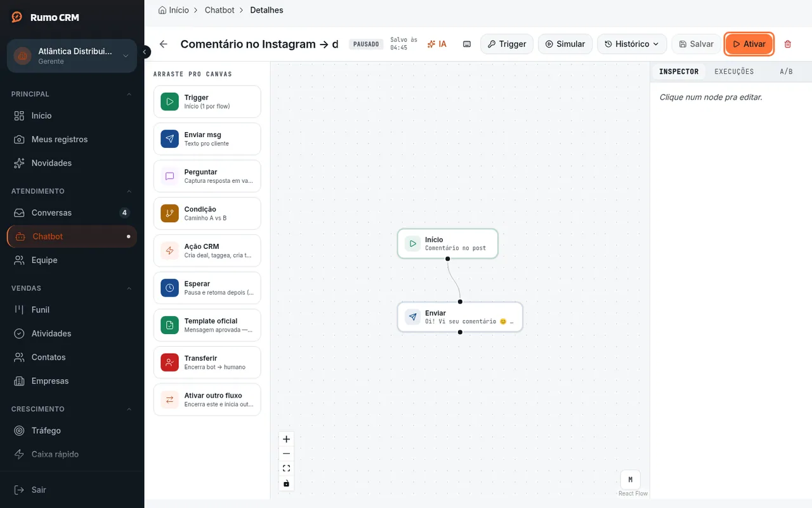Fit the flow to view

point(286,469)
